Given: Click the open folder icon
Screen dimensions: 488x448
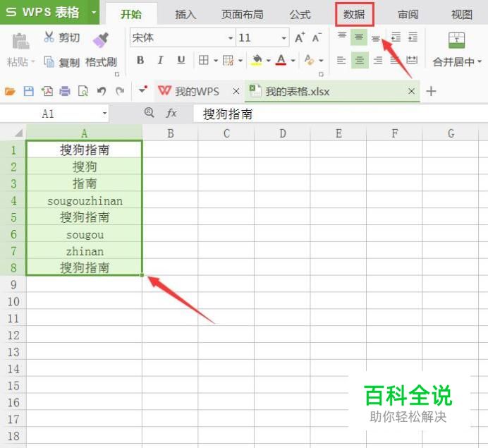Looking at the screenshot, I should coord(10,92).
